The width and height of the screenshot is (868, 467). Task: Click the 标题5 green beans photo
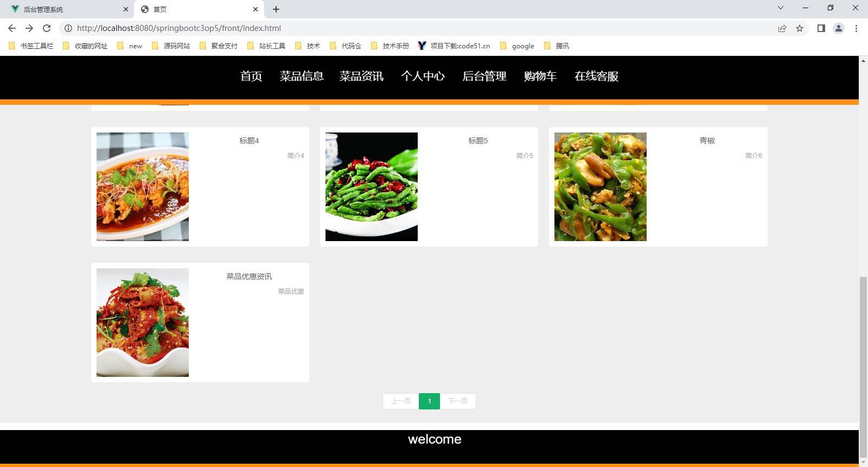[372, 187]
